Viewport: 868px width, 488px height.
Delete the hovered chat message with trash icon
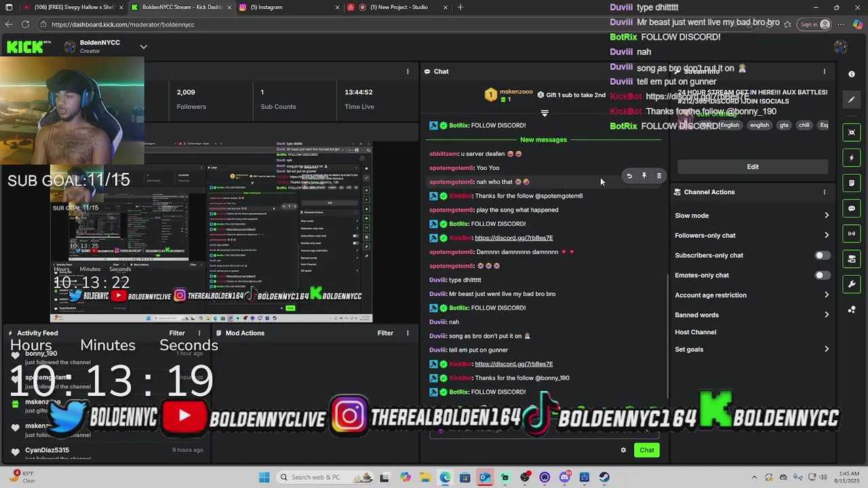[659, 176]
